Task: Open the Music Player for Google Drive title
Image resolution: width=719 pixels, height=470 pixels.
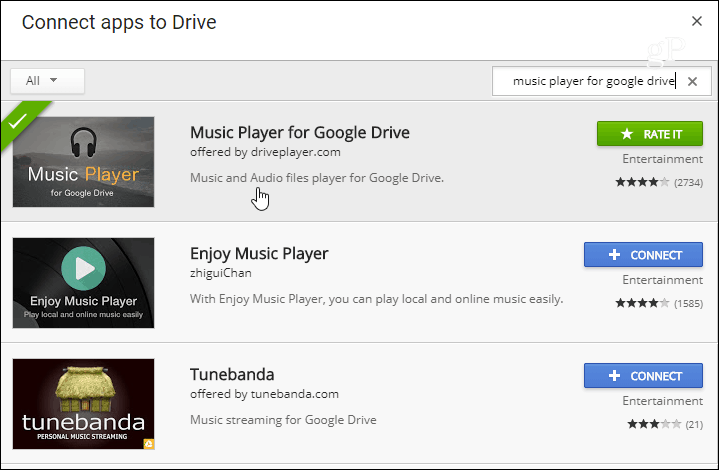Action: pos(300,133)
